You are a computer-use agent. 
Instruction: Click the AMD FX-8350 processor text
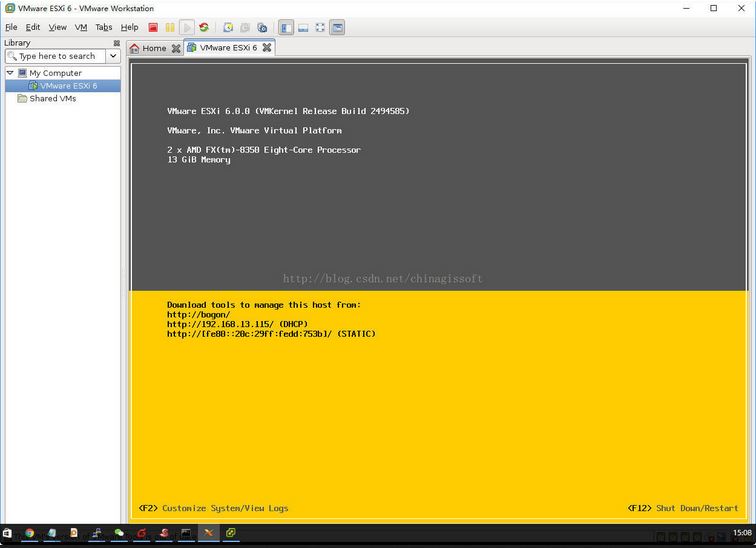(x=264, y=149)
